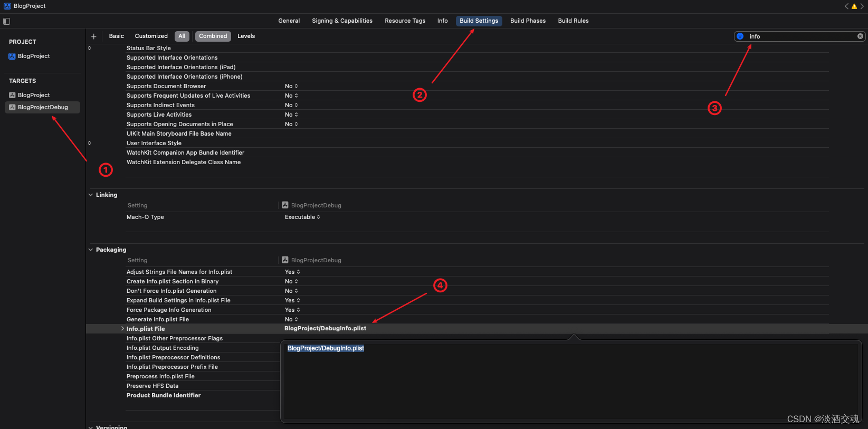Expand the Info.plist File row

point(122,329)
